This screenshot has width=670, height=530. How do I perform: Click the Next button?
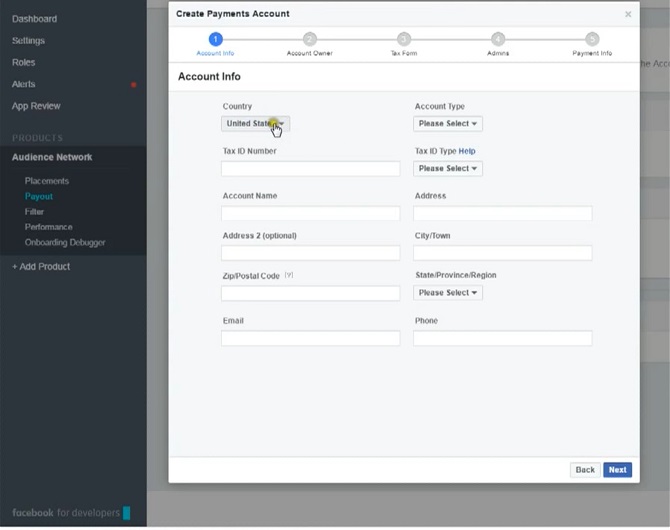[x=617, y=470]
